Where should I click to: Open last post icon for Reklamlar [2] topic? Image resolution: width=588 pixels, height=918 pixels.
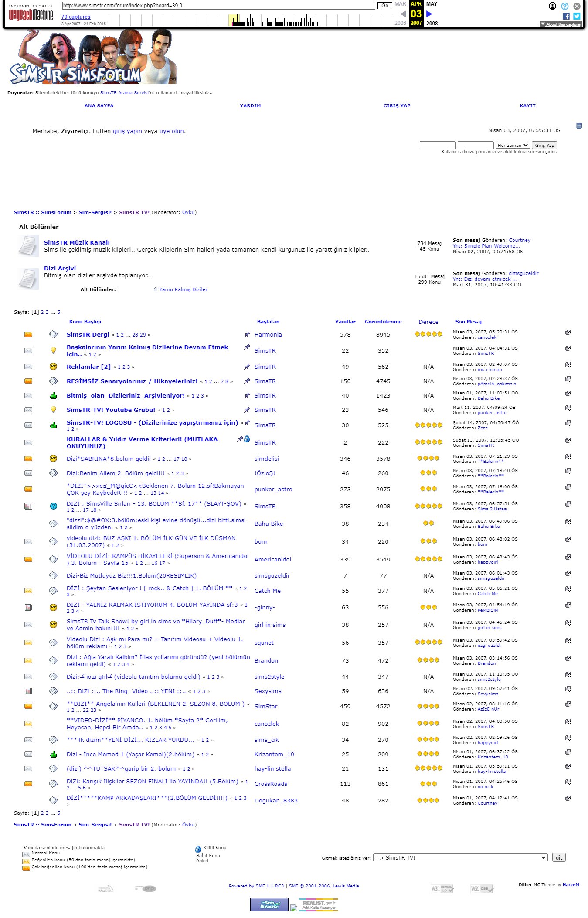pos(568,365)
